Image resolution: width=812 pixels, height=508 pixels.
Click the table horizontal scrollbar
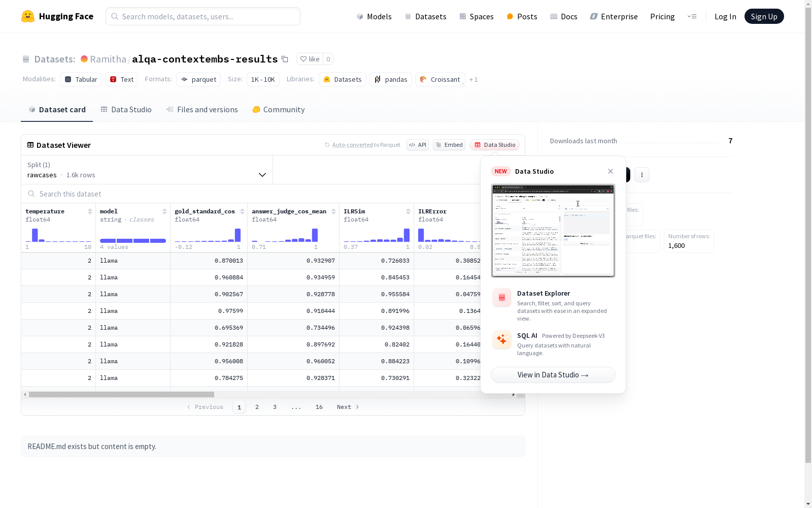121,394
